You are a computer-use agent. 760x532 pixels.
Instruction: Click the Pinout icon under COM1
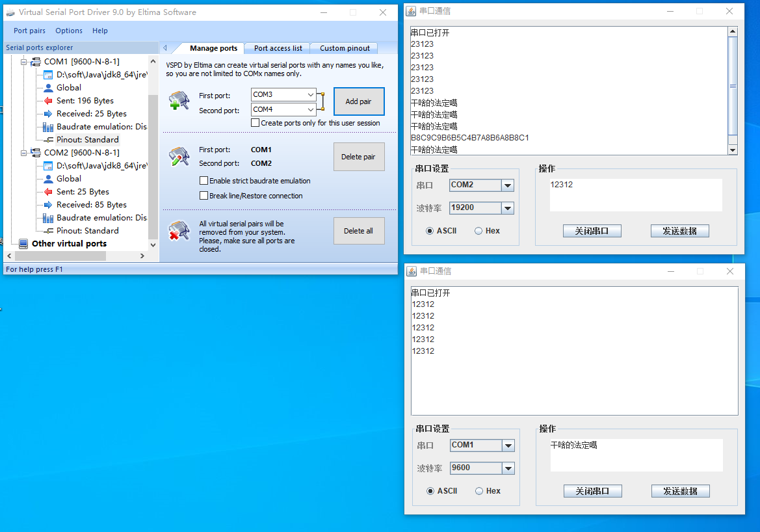(x=48, y=140)
